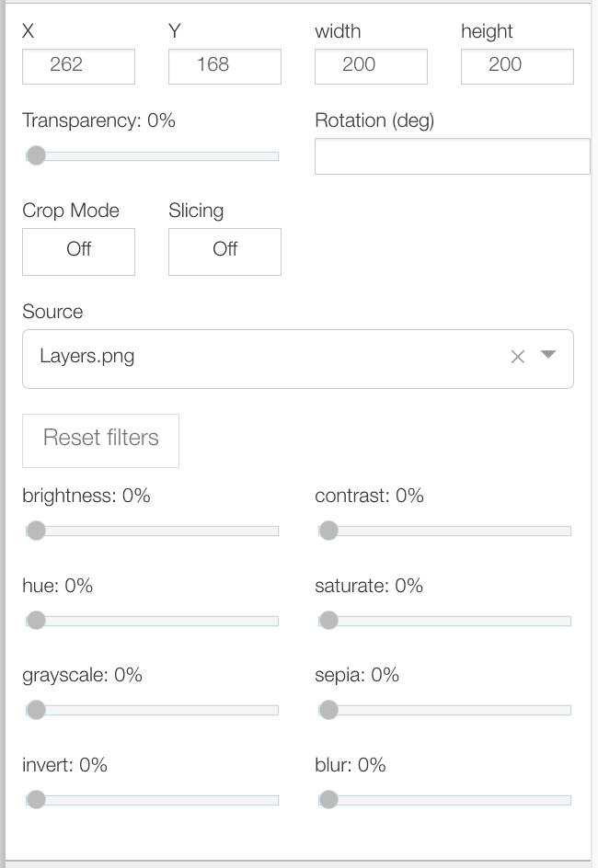Select the Layers.png source combo box
Image resolution: width=598 pixels, height=868 pixels.
pos(267,357)
